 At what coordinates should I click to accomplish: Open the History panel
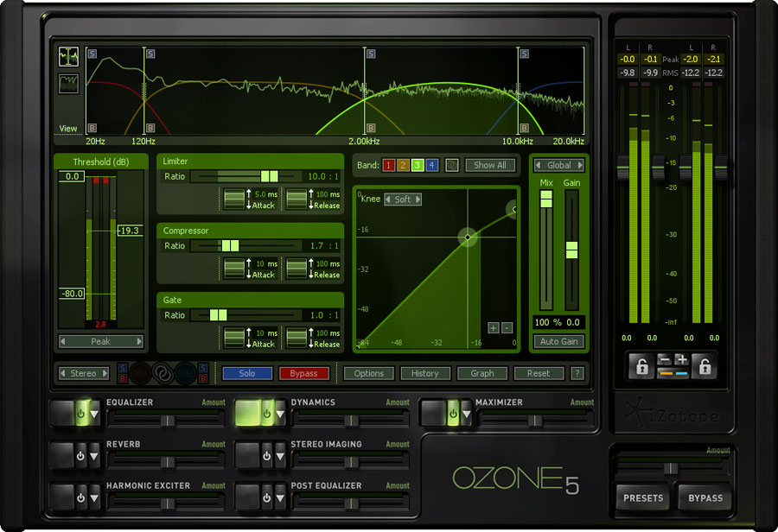(425, 373)
